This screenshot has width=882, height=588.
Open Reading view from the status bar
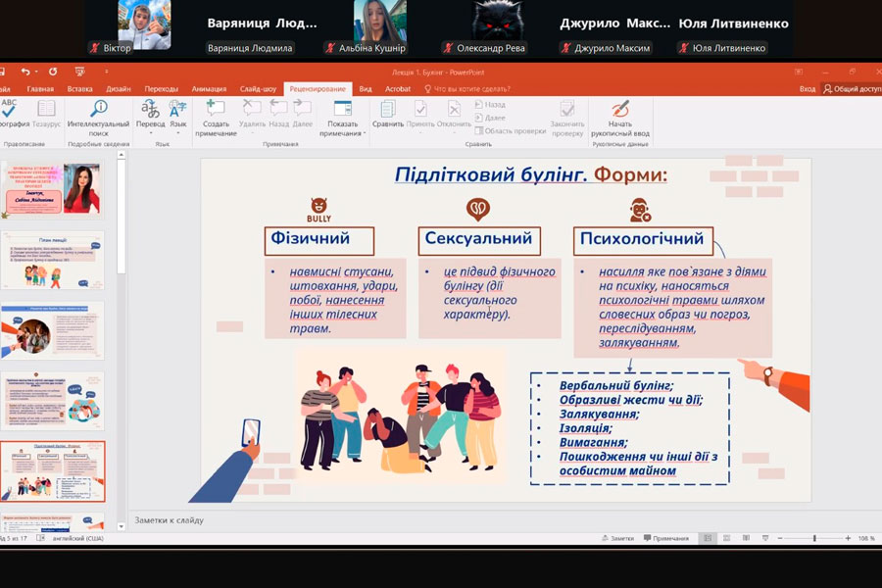[747, 538]
